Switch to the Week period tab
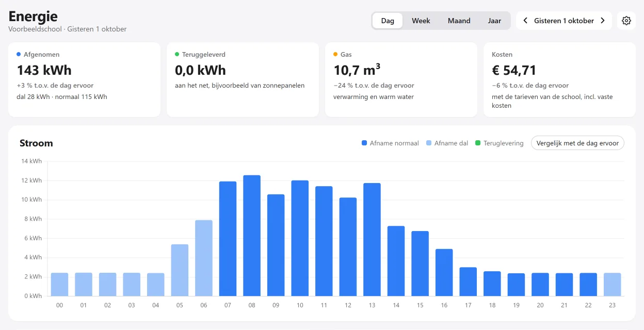The width and height of the screenshot is (644, 330). pos(421,21)
